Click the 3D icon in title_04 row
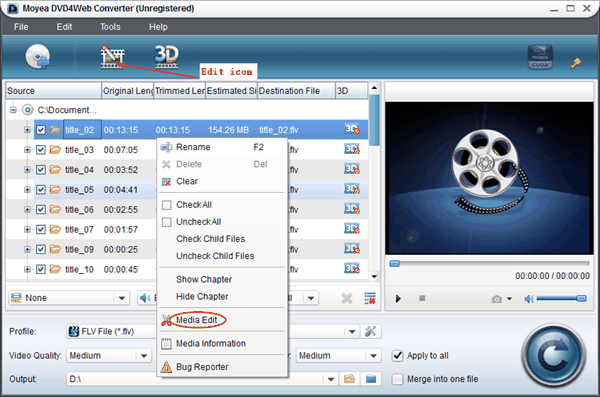This screenshot has width=600, height=397. click(352, 169)
